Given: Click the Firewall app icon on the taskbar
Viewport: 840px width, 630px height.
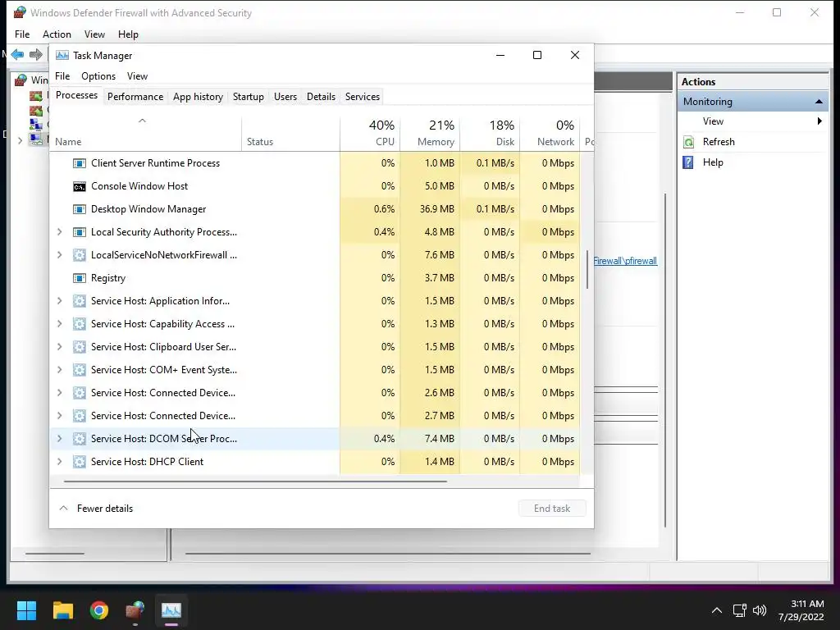Looking at the screenshot, I should click(x=135, y=610).
